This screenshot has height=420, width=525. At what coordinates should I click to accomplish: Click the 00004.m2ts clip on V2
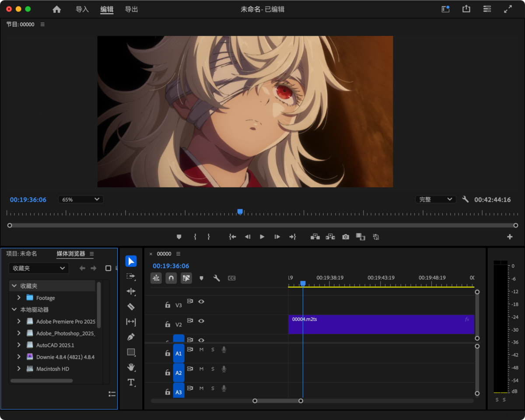click(381, 324)
